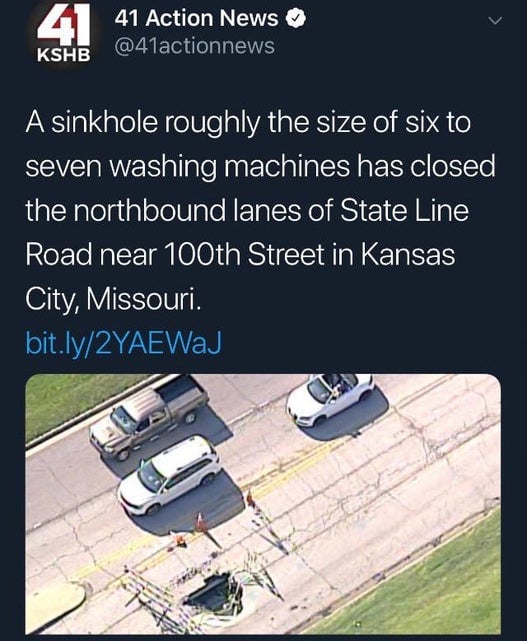Click the white SUV in the photo
527x641 pixels.
(x=170, y=474)
